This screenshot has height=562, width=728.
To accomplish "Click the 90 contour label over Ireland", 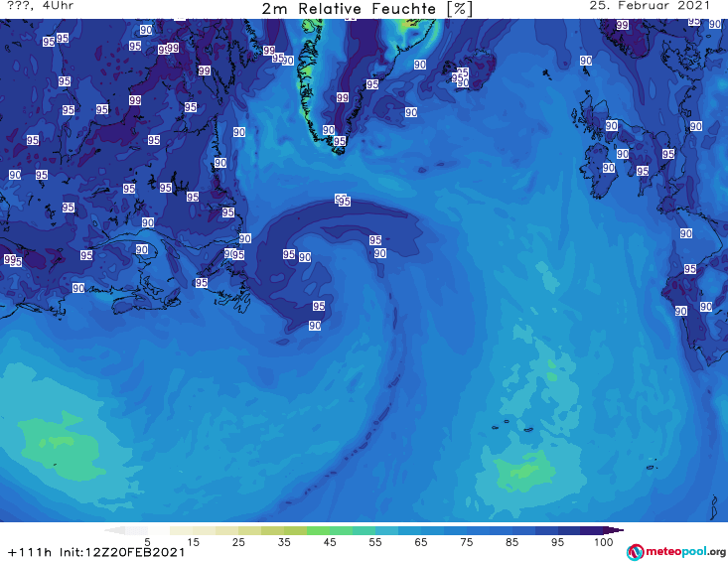I will pyautogui.click(x=609, y=168).
